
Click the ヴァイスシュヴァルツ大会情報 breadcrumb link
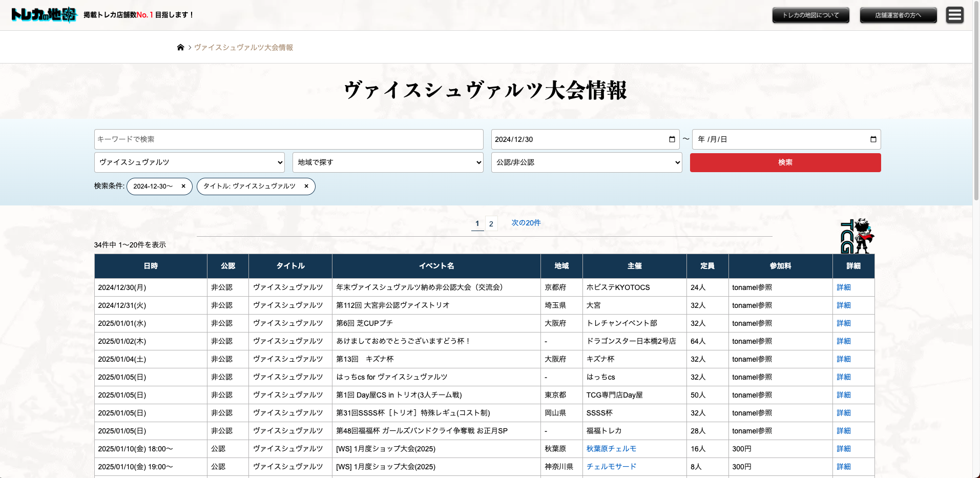point(243,48)
